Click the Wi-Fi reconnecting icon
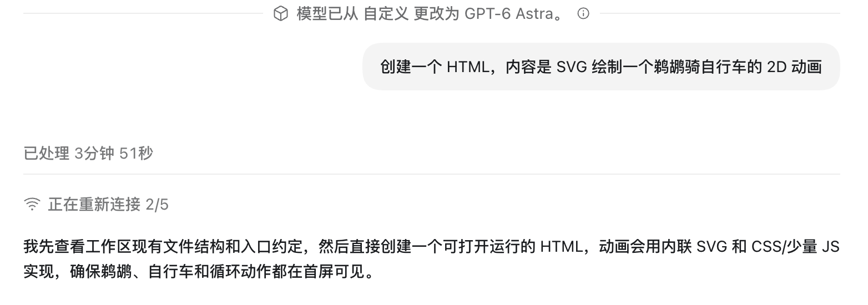This screenshot has height=305, width=868. [33, 205]
